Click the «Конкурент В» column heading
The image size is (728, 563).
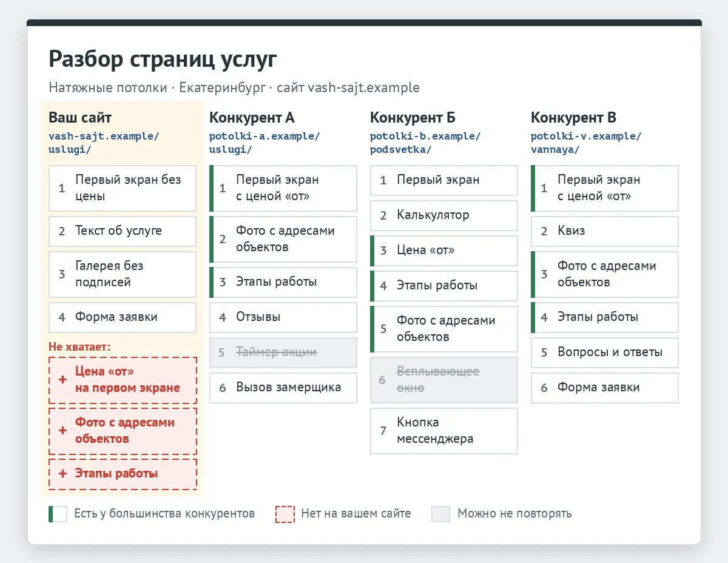[573, 118]
